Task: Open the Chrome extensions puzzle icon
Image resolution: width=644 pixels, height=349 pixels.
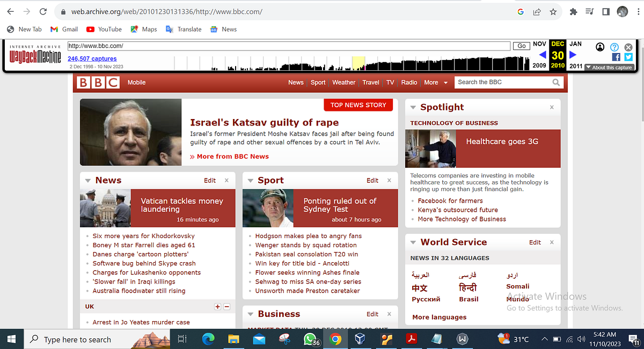Action: point(574,12)
